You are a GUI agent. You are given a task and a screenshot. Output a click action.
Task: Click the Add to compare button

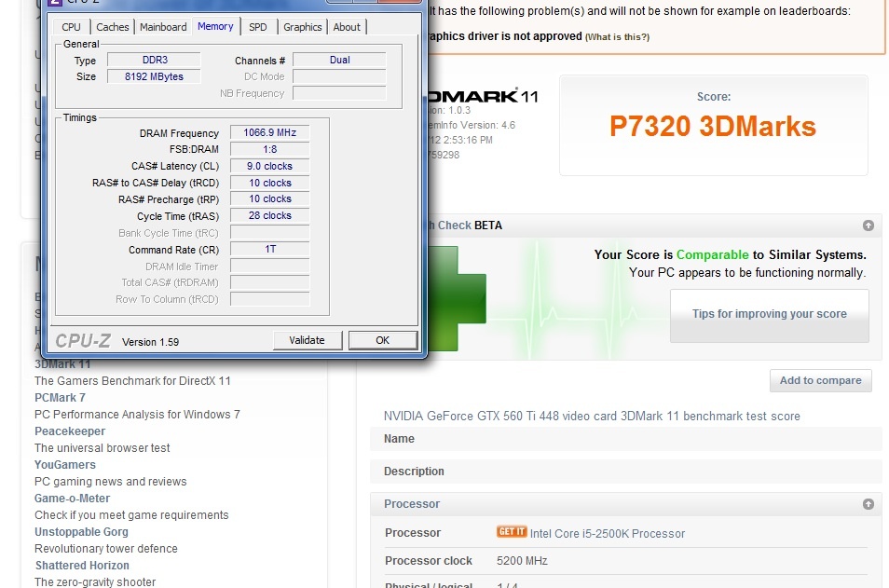click(820, 380)
